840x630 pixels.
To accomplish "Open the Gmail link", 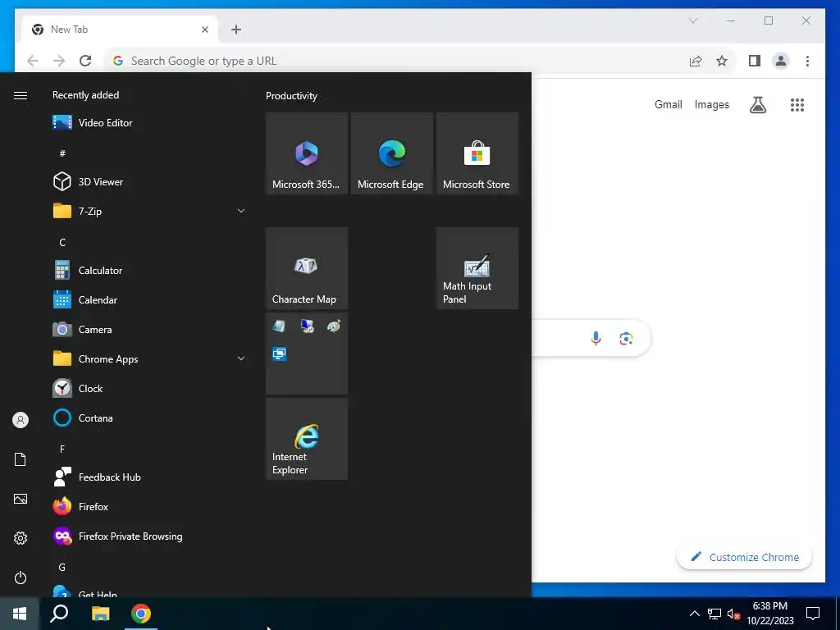I will 668,104.
